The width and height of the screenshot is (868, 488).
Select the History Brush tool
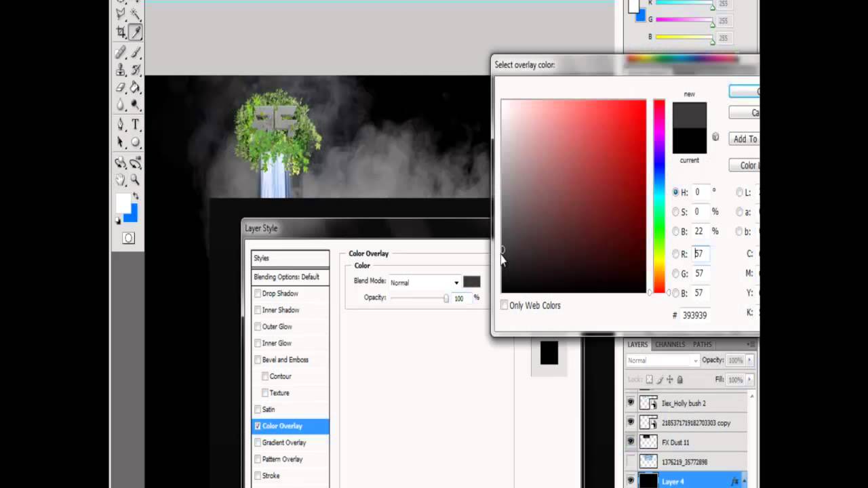[x=136, y=69]
